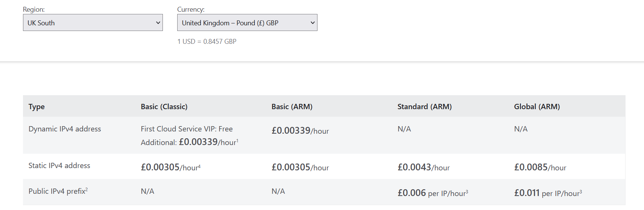Click the USD to GBP exchange rate text

pos(207,42)
